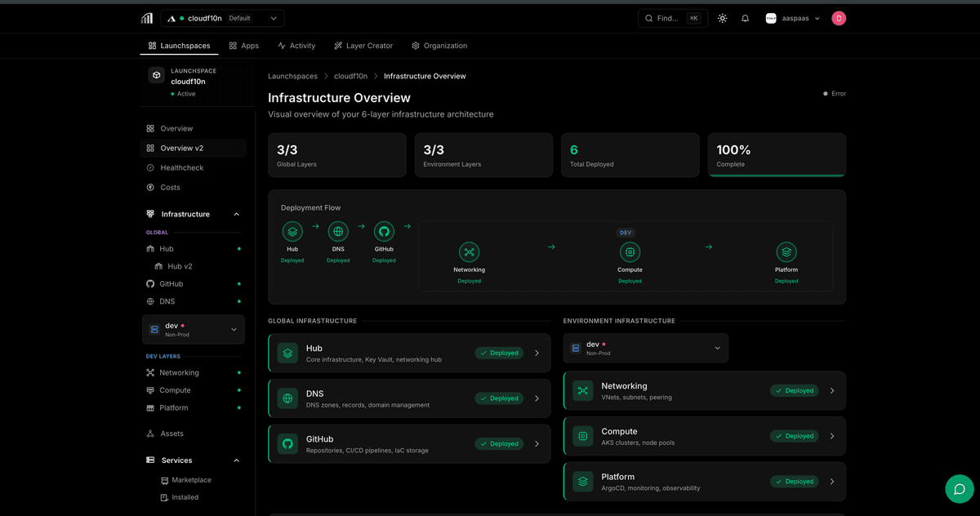This screenshot has width=980, height=516.
Task: Collapse the Infrastructure section in sidebar
Action: [236, 214]
